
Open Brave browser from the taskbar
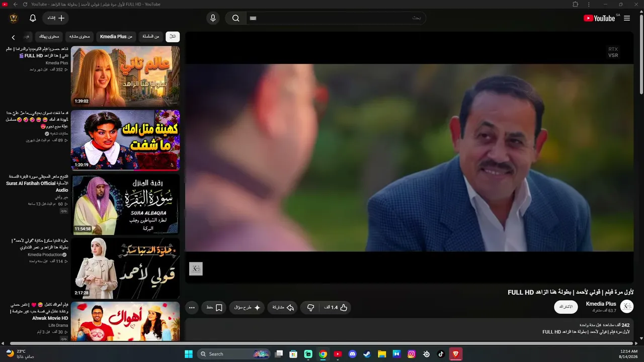coord(456,354)
